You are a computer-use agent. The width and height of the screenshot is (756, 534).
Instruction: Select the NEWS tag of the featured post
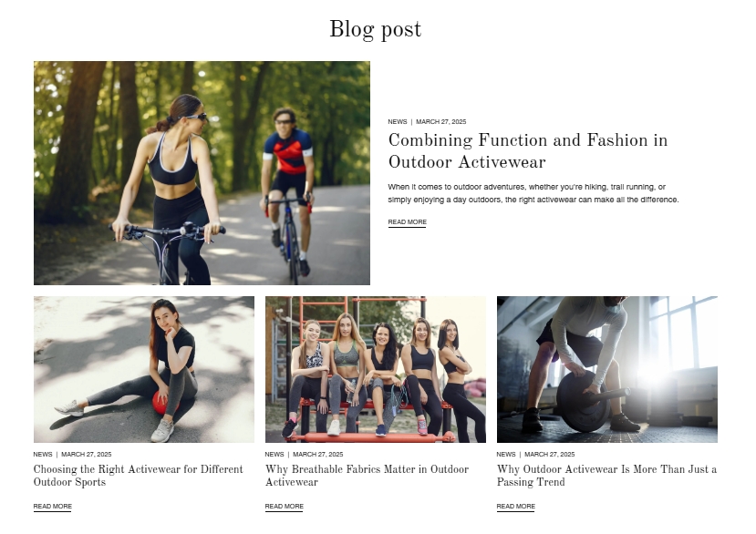tap(398, 121)
